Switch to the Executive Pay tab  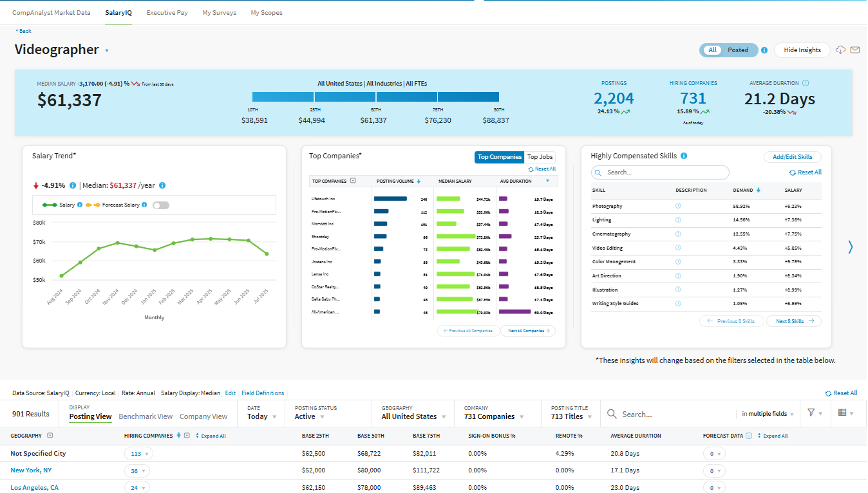[x=167, y=13]
